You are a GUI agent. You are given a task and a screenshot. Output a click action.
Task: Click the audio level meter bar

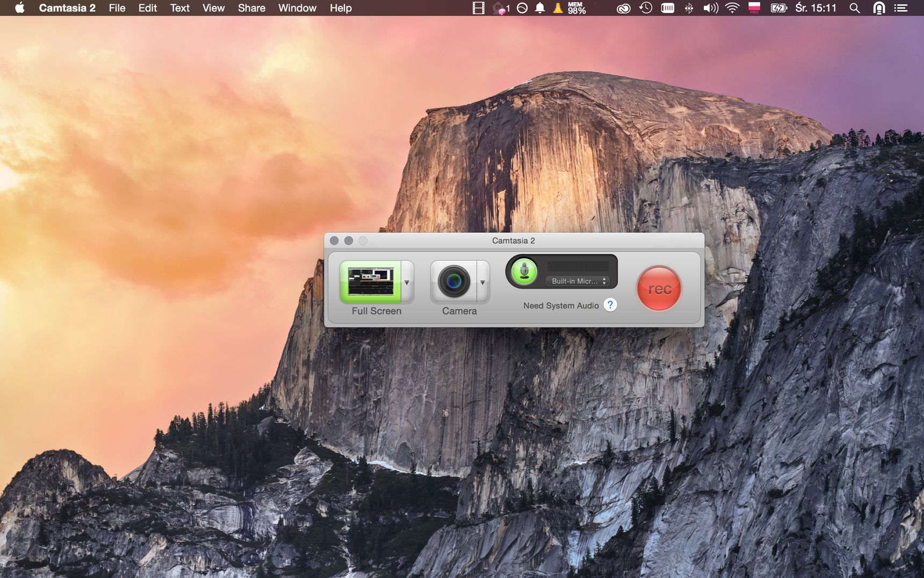(x=578, y=266)
